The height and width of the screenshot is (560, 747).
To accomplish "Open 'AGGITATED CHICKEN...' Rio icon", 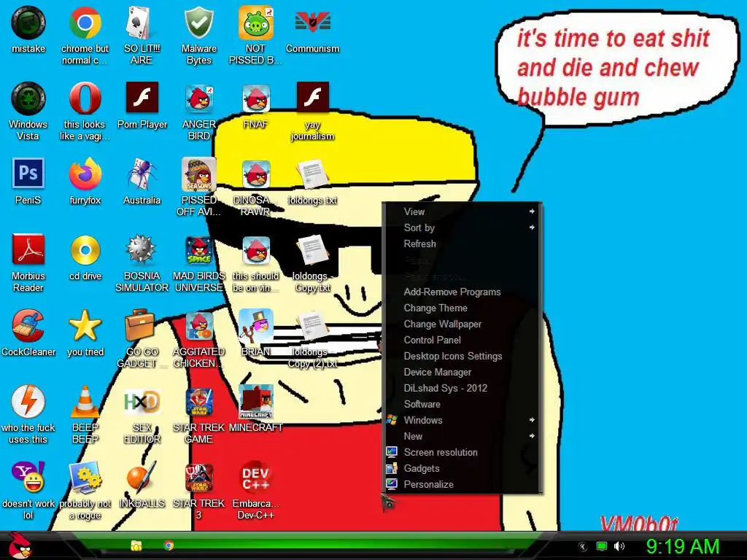I will pyautogui.click(x=198, y=326).
